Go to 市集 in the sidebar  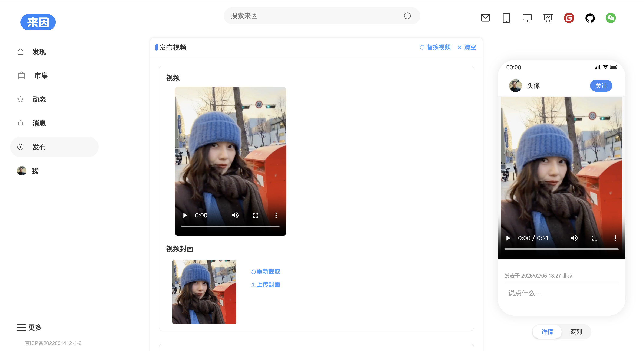pyautogui.click(x=41, y=75)
